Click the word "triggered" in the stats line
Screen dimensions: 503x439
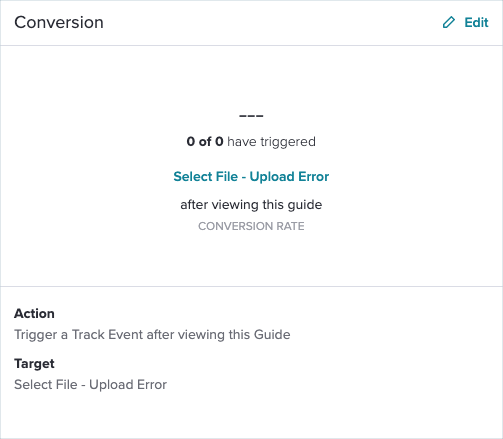click(x=288, y=142)
